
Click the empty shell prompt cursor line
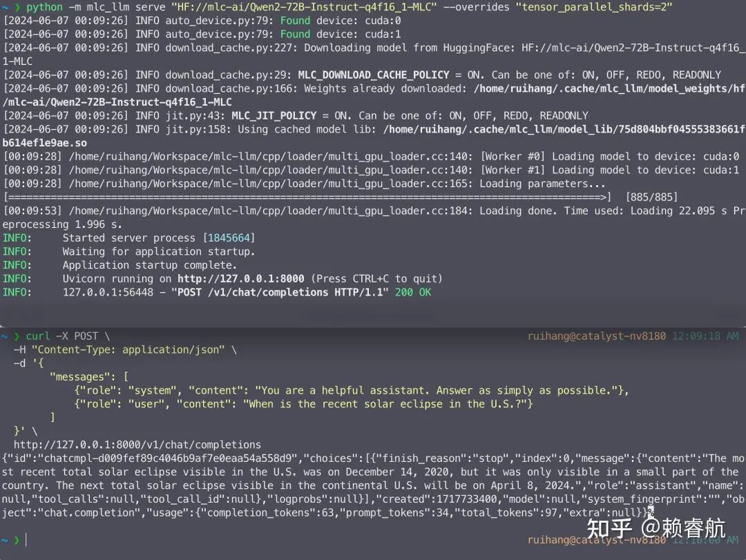(x=15, y=540)
